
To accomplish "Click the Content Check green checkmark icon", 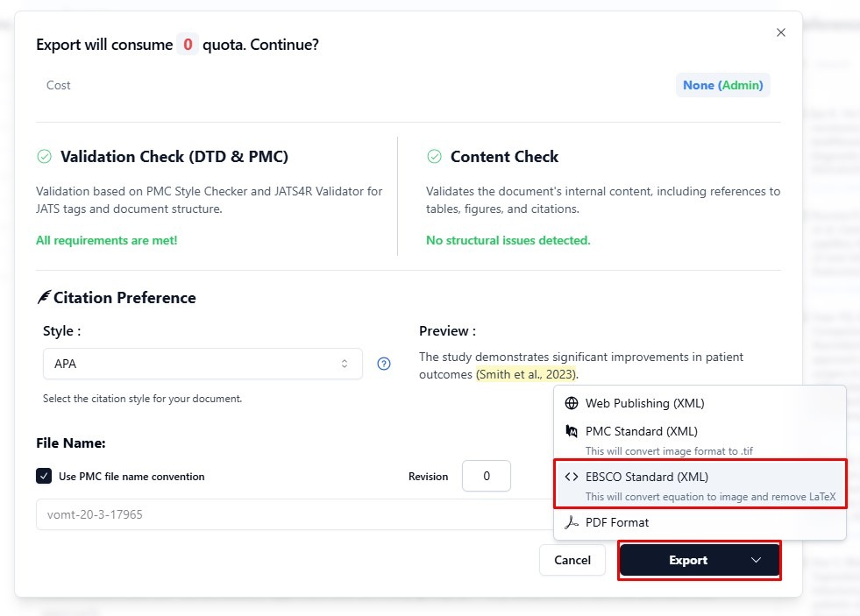I will tap(434, 157).
